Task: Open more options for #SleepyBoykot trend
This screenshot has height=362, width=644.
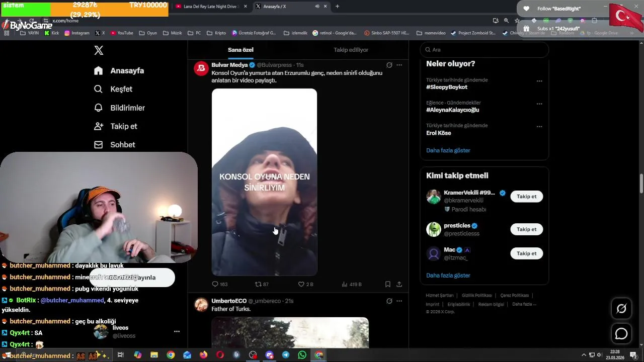Action: [x=539, y=81]
